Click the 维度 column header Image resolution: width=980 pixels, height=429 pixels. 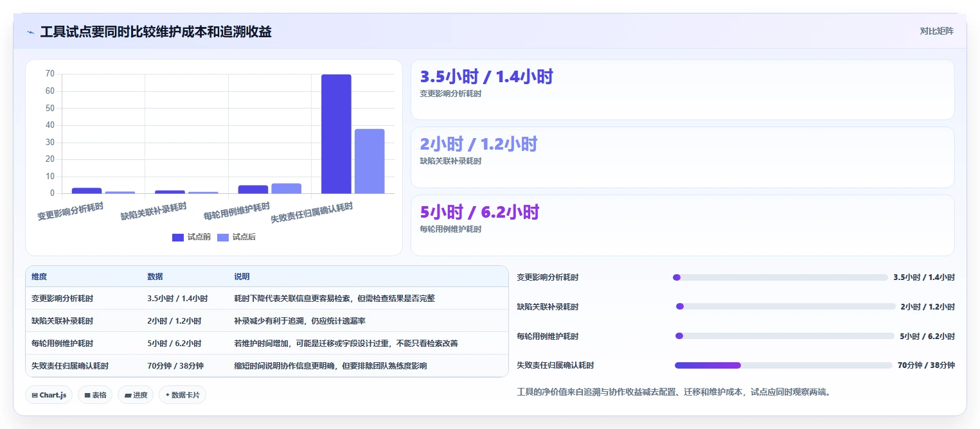point(39,277)
